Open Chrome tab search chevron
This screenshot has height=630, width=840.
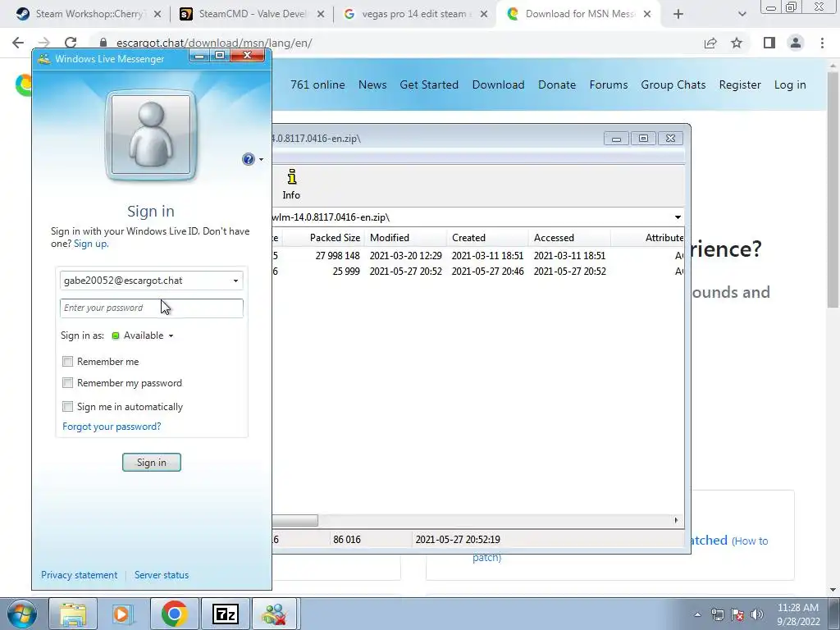point(742,15)
